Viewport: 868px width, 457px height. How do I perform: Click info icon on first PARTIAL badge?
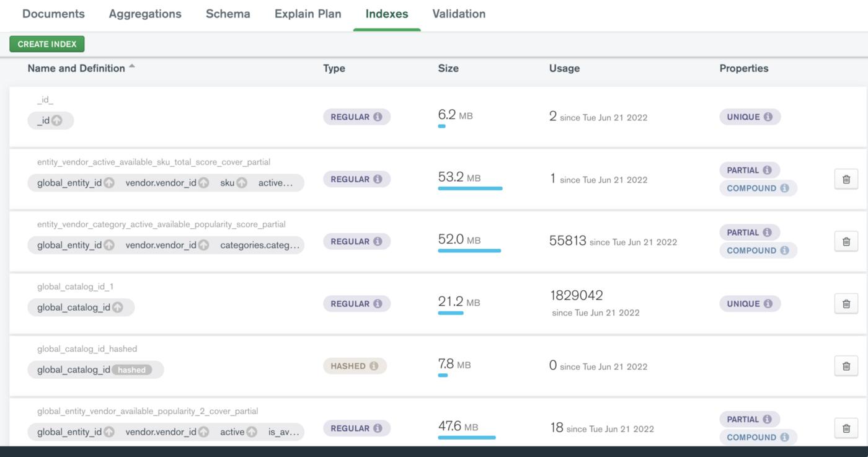tap(767, 170)
